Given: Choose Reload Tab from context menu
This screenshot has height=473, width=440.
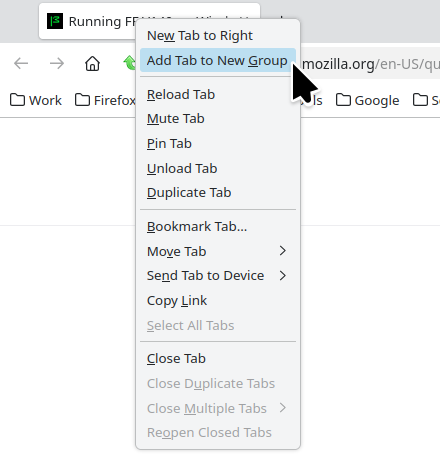Looking at the screenshot, I should pos(218,94).
